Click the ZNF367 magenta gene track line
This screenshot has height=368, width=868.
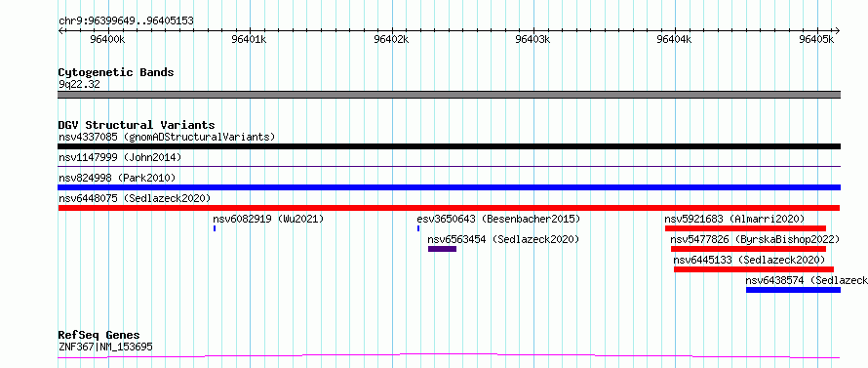(x=449, y=356)
